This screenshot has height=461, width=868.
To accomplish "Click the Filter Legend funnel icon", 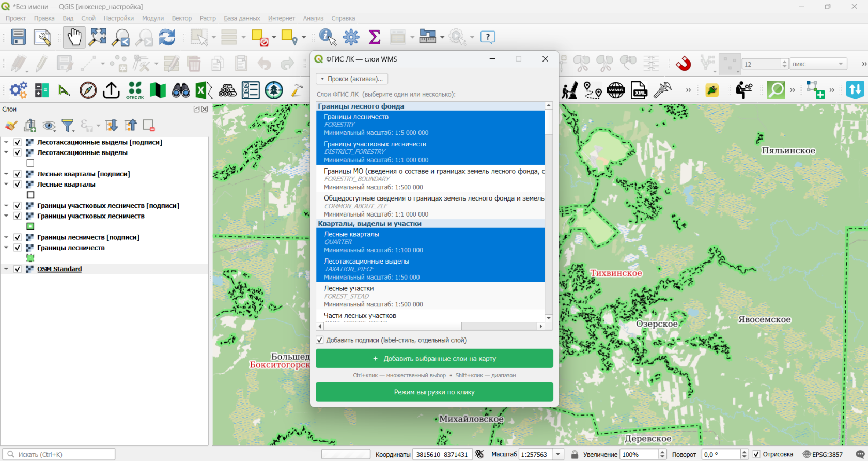I will [x=68, y=126].
